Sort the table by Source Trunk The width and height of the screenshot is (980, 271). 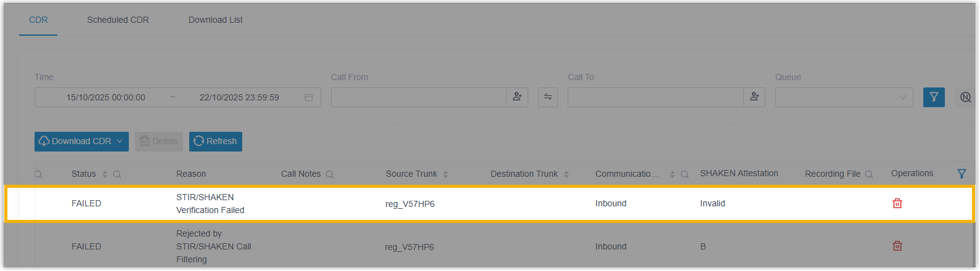coord(446,174)
